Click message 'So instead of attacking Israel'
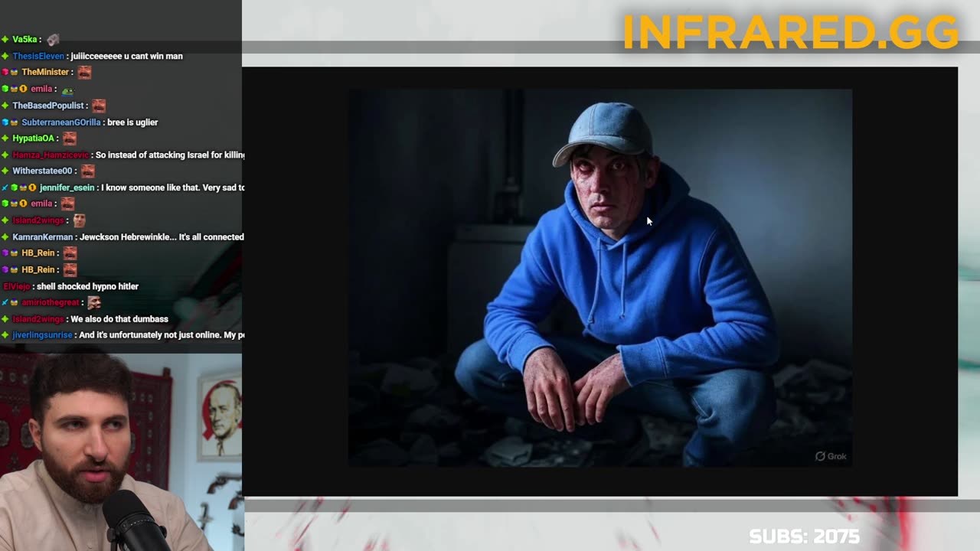Image resolution: width=980 pixels, height=551 pixels. pos(170,155)
